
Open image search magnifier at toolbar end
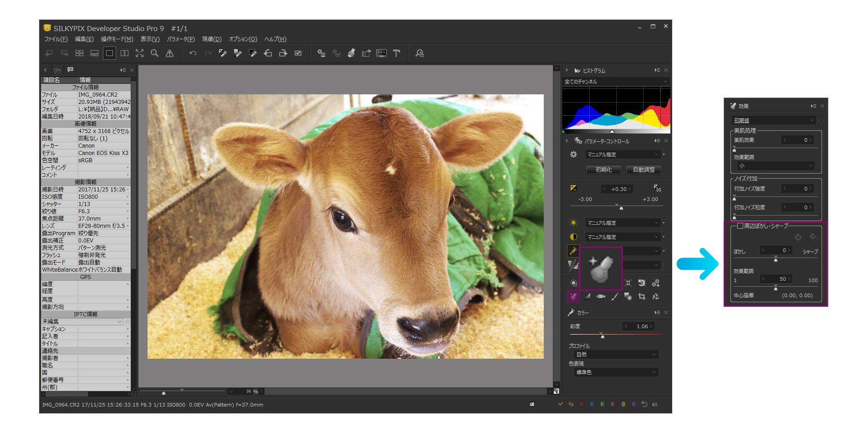419,53
